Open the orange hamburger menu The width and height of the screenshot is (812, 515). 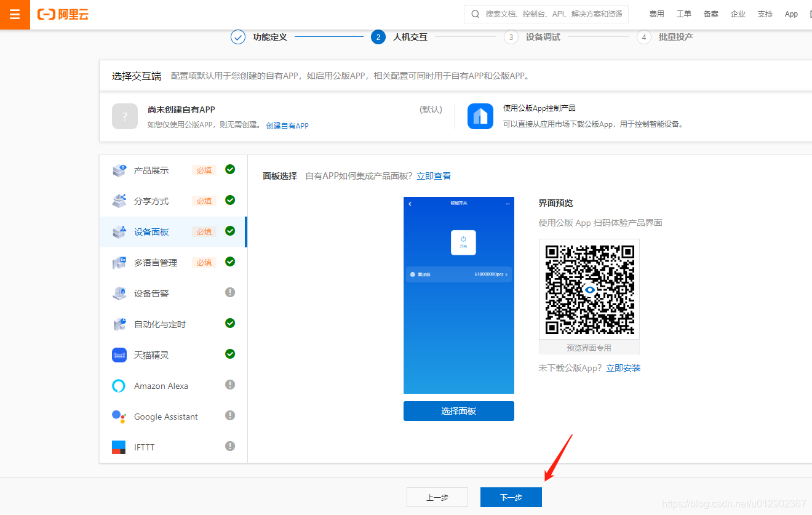click(15, 15)
